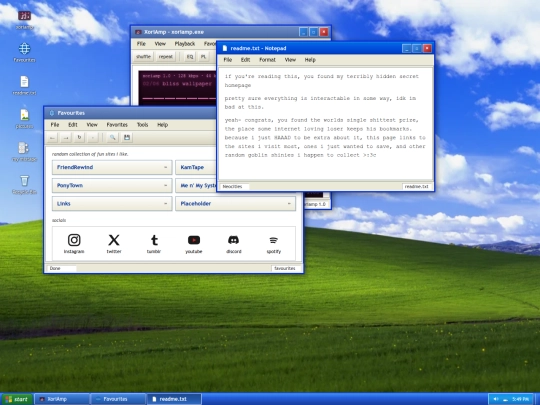Open the Edit menu in Notepad
The width and height of the screenshot is (540, 405).
[x=245, y=60]
